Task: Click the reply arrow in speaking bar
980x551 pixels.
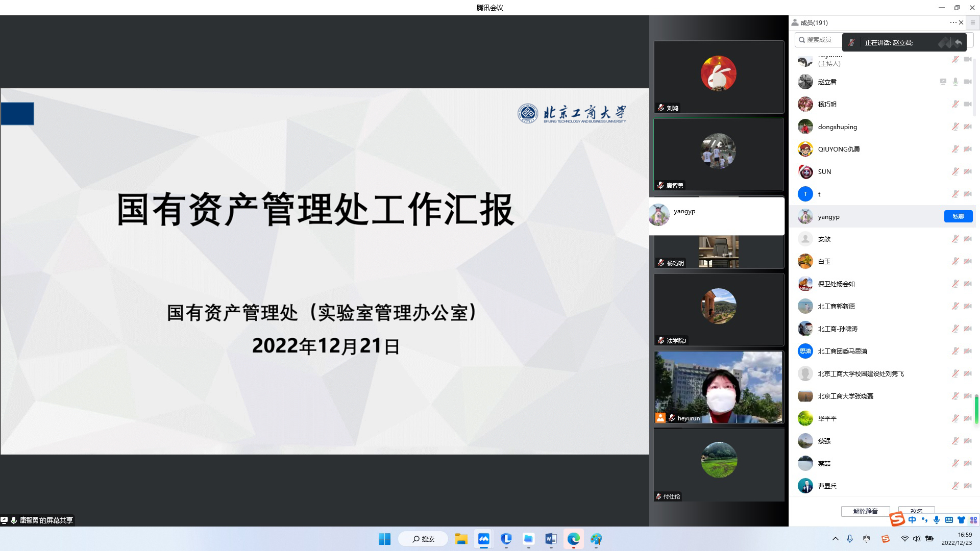Action: [959, 43]
